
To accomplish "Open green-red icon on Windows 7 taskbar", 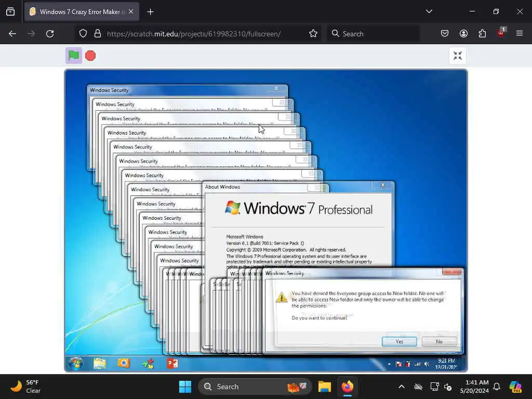I will (x=148, y=364).
